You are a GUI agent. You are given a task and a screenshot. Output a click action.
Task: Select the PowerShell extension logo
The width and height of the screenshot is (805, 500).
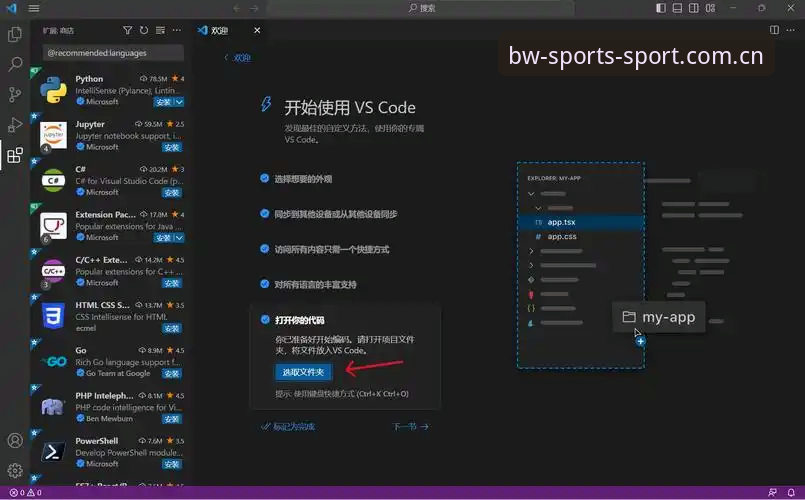tap(53, 452)
